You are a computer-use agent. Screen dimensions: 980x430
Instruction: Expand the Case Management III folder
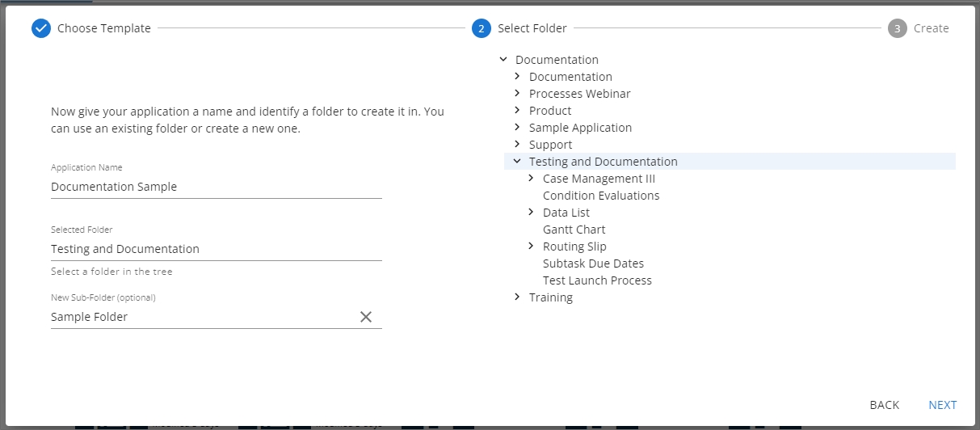(531, 178)
